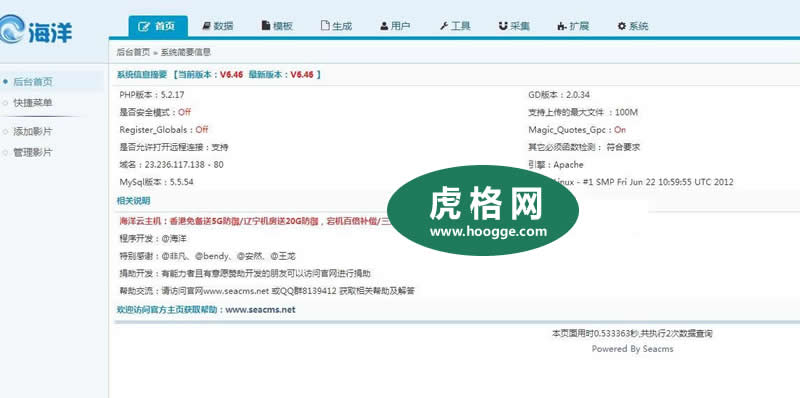
Task: Open the 用户 tab
Action: pyautogui.click(x=395, y=26)
